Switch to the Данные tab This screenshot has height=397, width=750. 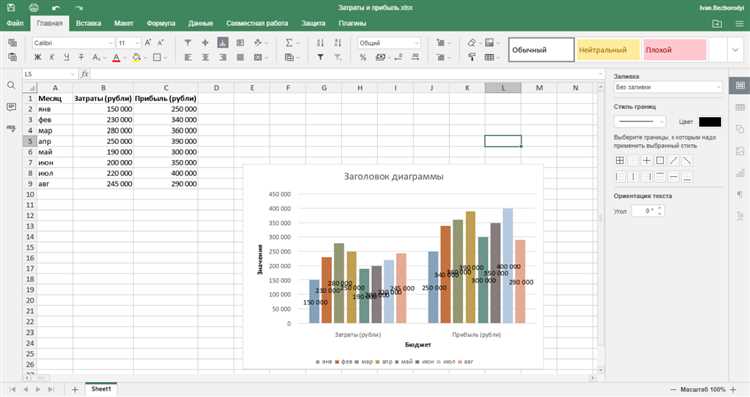coord(200,23)
